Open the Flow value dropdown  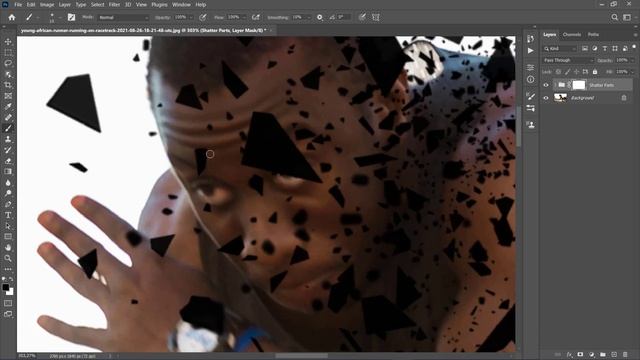[x=244, y=18]
